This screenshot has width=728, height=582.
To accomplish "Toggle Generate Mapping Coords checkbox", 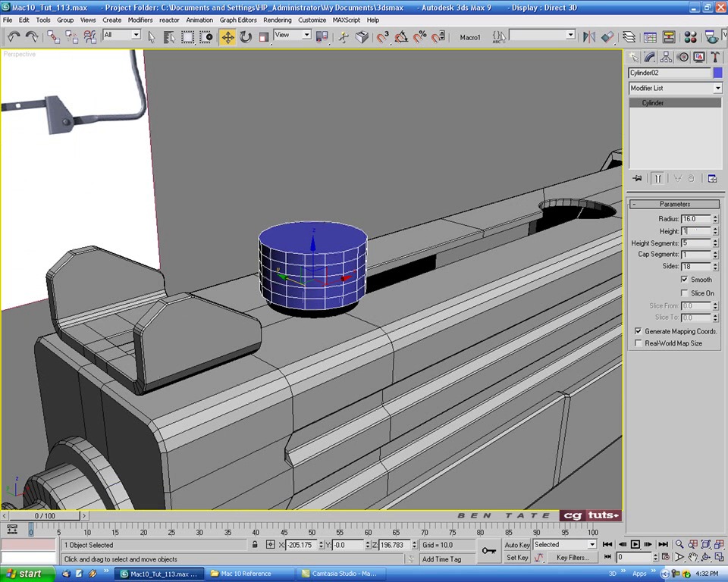I will pyautogui.click(x=638, y=331).
